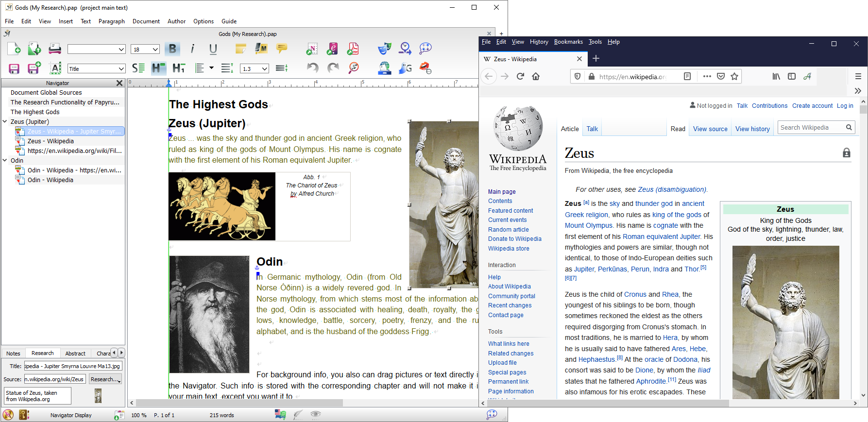Toggle underline formatting
Image resolution: width=868 pixels, height=422 pixels.
[x=213, y=49]
